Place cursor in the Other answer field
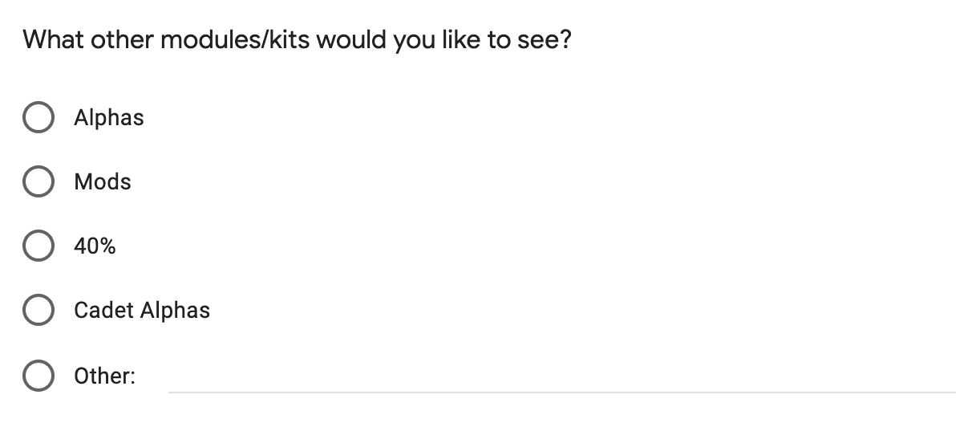The width and height of the screenshot is (980, 427). [x=561, y=377]
